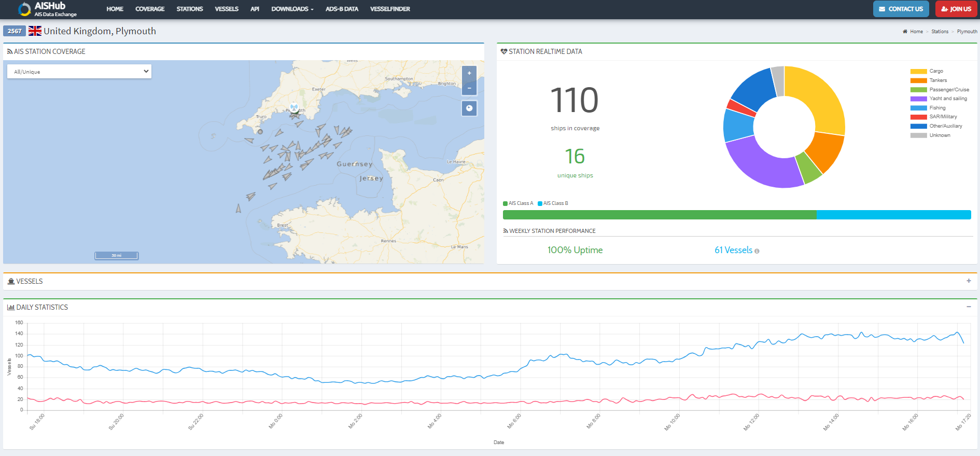Go to the Stations menu item
980x456 pixels.
point(189,9)
